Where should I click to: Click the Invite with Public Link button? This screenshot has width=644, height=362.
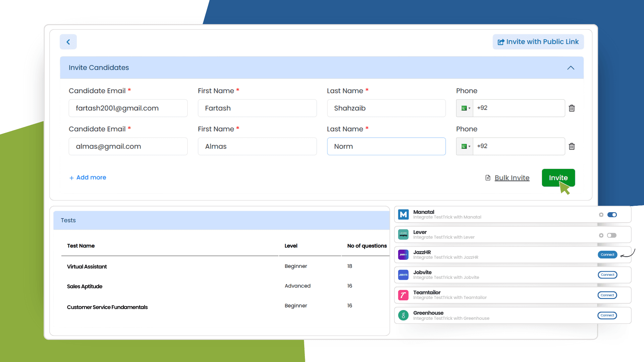point(538,42)
